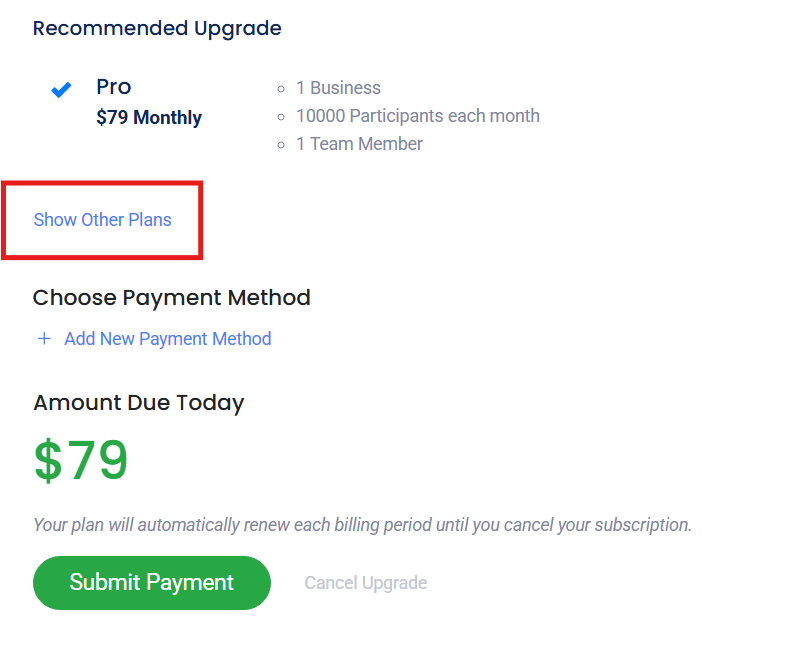The width and height of the screenshot is (794, 646).
Task: Click the 1 Business feature text
Action: [338, 88]
